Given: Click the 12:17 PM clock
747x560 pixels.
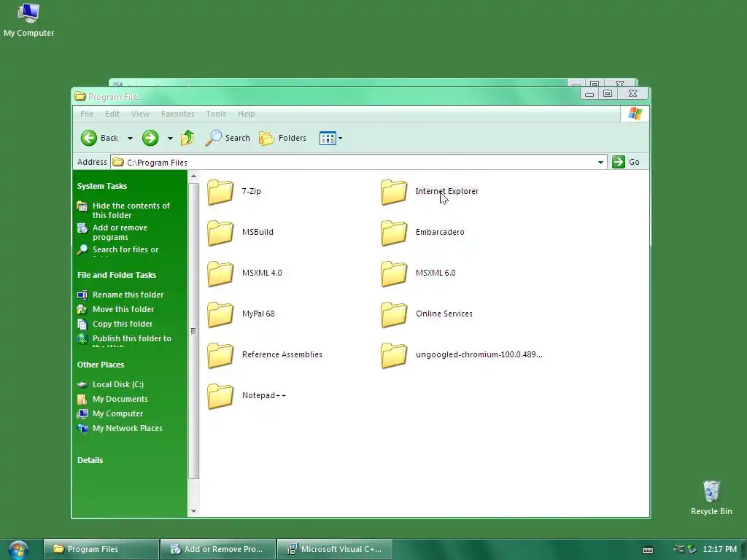Looking at the screenshot, I should coord(719,550).
